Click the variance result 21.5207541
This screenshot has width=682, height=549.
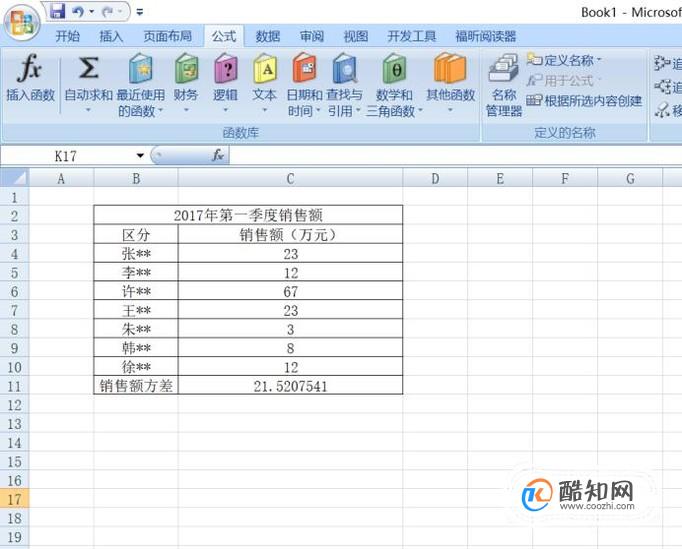point(290,386)
